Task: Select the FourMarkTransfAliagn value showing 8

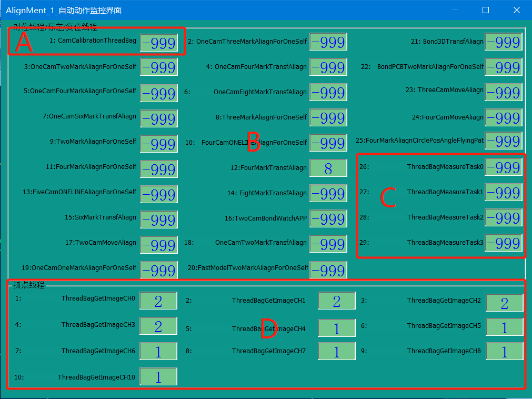Action: click(x=328, y=168)
